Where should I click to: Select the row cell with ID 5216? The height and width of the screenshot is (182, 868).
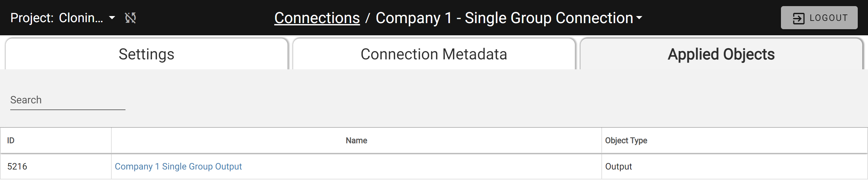tap(56, 167)
